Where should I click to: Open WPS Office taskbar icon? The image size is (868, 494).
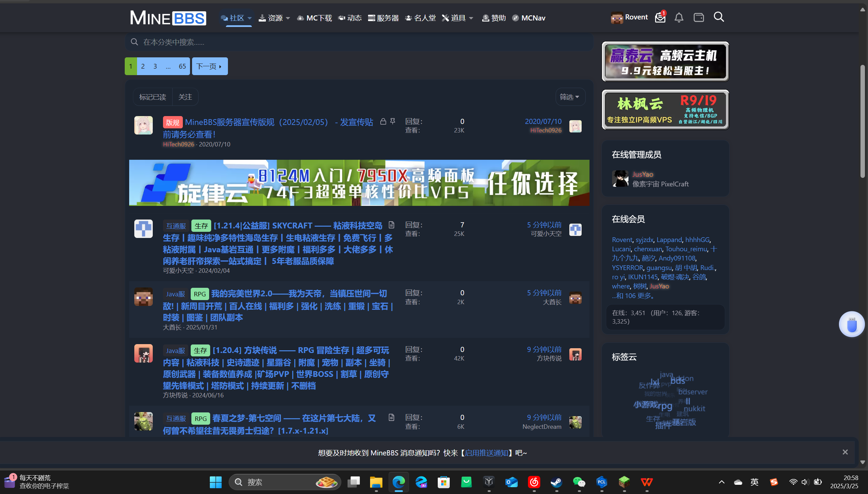(647, 482)
